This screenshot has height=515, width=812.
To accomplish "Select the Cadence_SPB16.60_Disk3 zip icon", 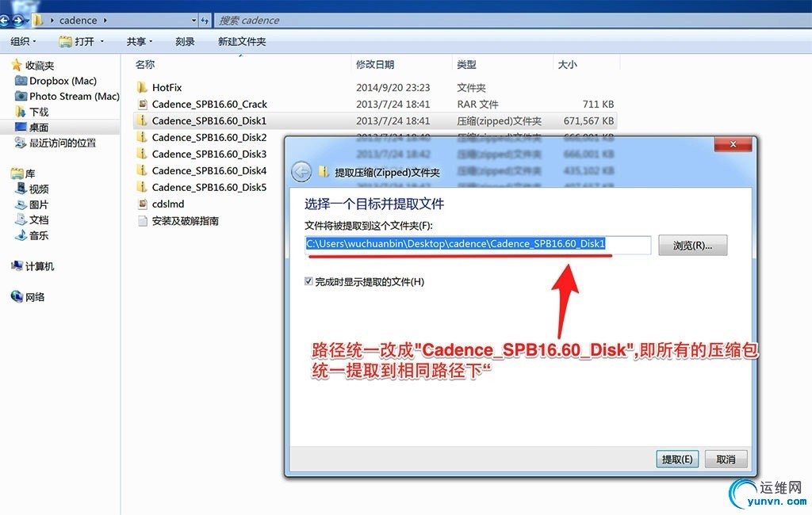I will click(141, 154).
